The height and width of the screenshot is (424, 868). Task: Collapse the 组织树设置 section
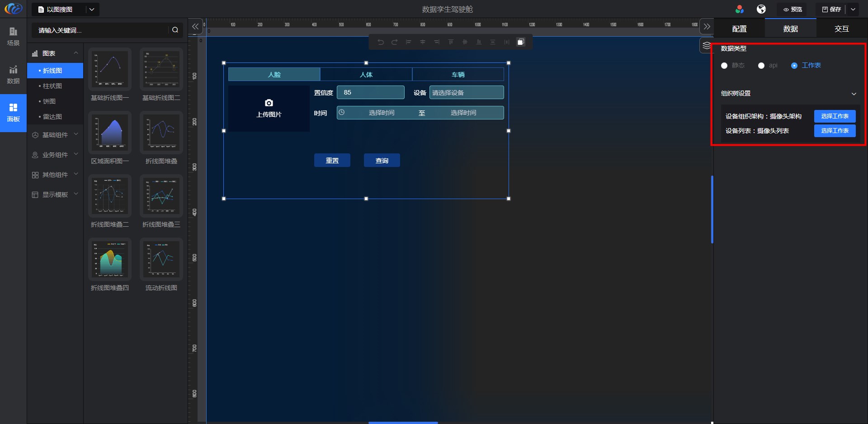(854, 94)
